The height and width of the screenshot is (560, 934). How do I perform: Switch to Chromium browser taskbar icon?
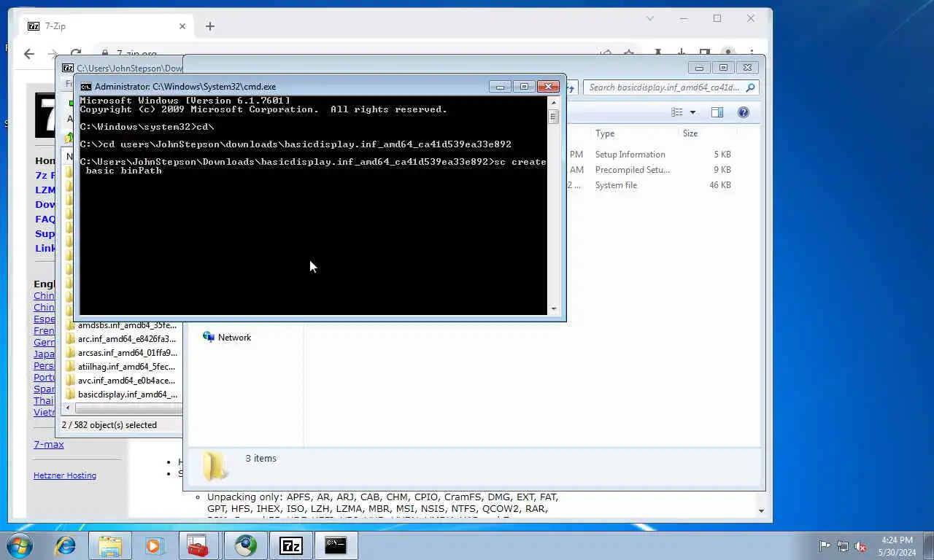click(245, 545)
